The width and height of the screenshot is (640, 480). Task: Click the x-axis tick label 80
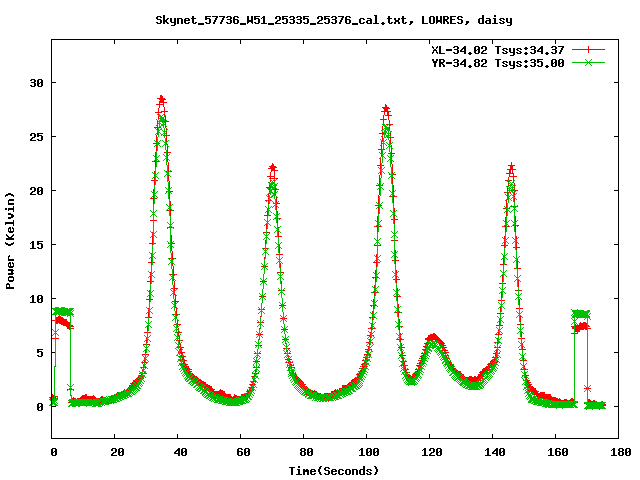(x=306, y=452)
